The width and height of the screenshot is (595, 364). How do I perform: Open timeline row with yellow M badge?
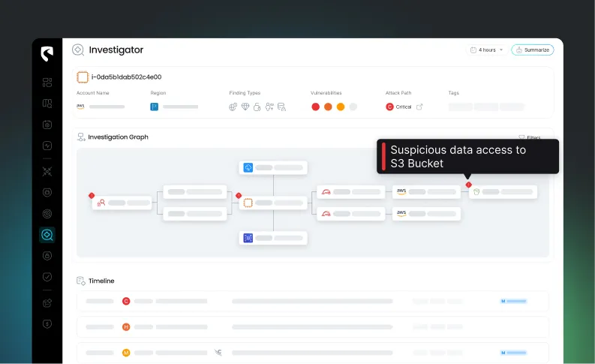(x=313, y=353)
